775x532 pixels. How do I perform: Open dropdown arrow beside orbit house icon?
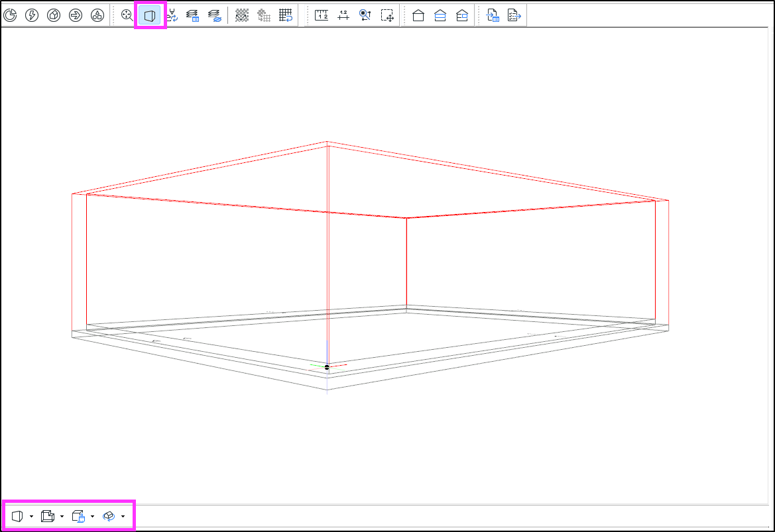click(123, 517)
